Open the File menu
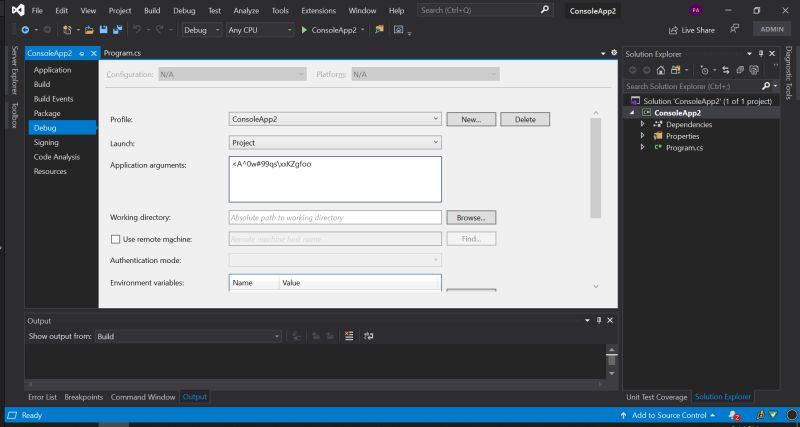 (x=37, y=11)
